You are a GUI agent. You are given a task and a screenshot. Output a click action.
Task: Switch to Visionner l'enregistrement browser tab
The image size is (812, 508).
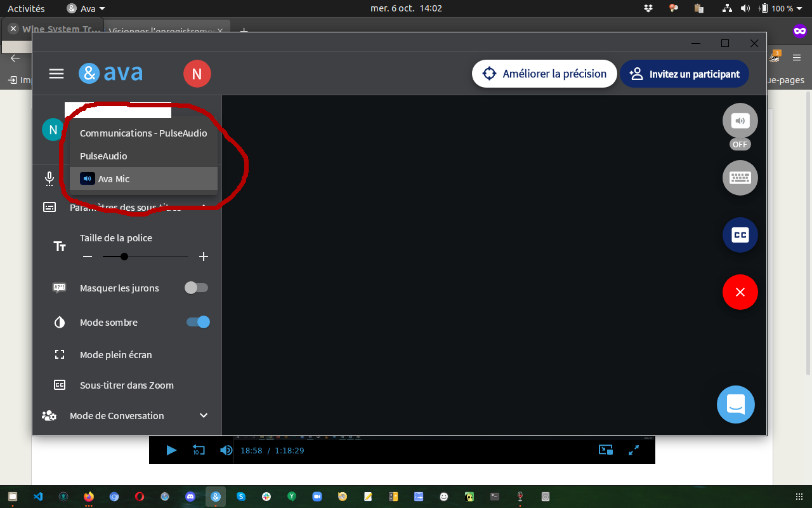162,30
